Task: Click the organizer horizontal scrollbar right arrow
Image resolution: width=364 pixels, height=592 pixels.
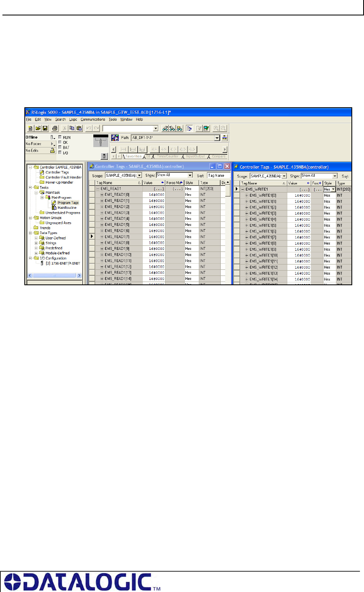Action: pyautogui.click(x=79, y=275)
